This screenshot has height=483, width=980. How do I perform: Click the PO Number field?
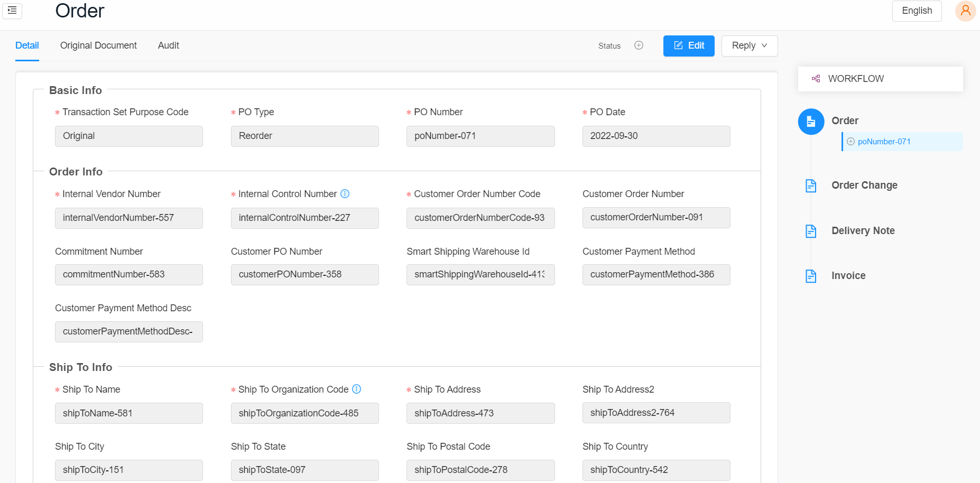click(480, 136)
